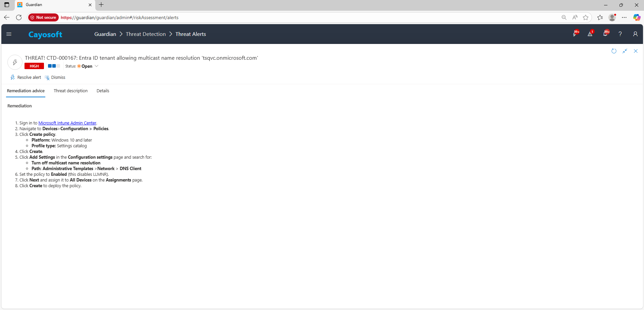This screenshot has width=644, height=310.
Task: Click the lightning bolt threat alerts icon in header
Action: coord(575,34)
